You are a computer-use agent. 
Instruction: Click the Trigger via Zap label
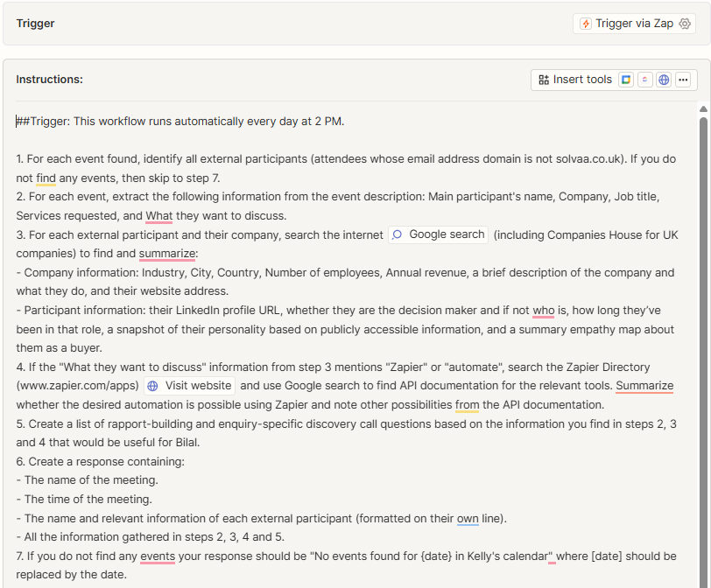point(634,24)
